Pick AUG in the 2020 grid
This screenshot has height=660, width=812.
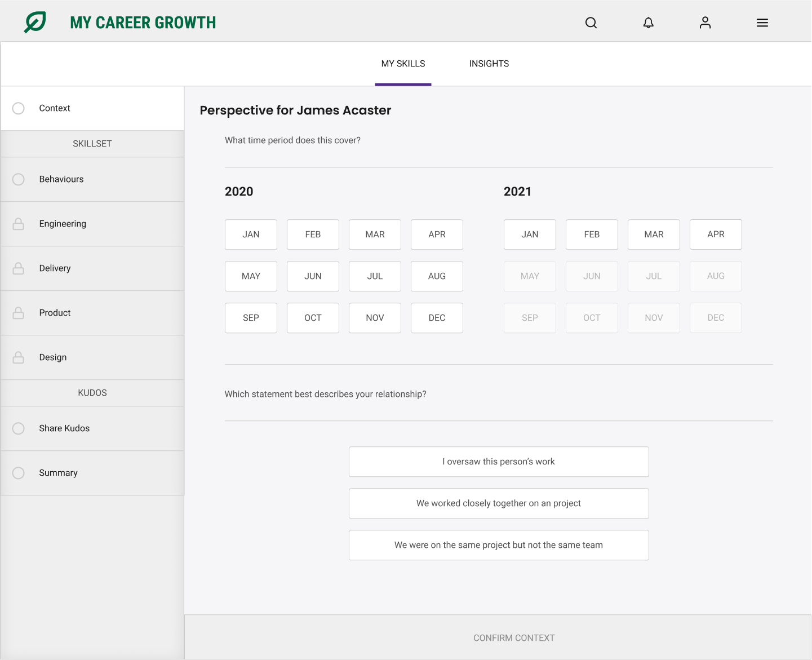tap(437, 276)
